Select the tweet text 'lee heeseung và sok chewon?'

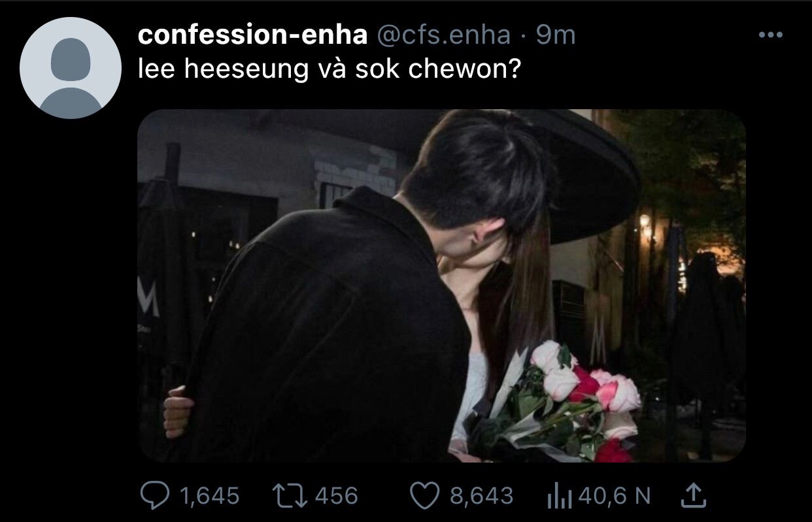[330, 70]
